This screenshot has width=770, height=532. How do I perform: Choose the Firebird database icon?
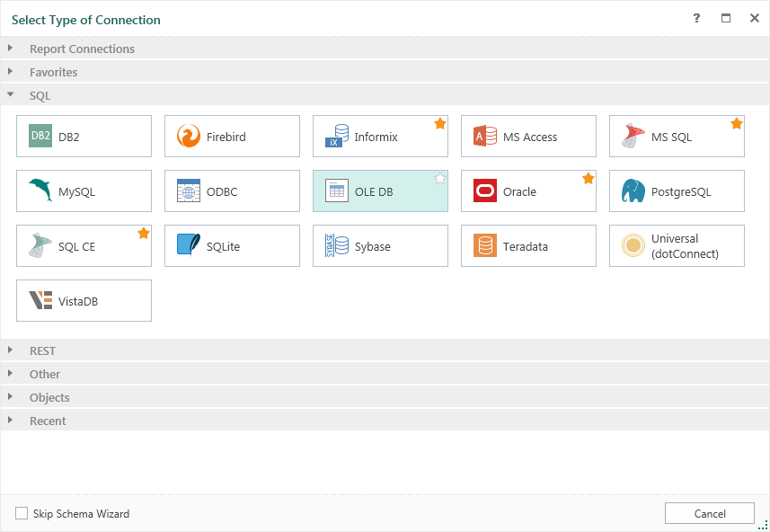point(189,137)
